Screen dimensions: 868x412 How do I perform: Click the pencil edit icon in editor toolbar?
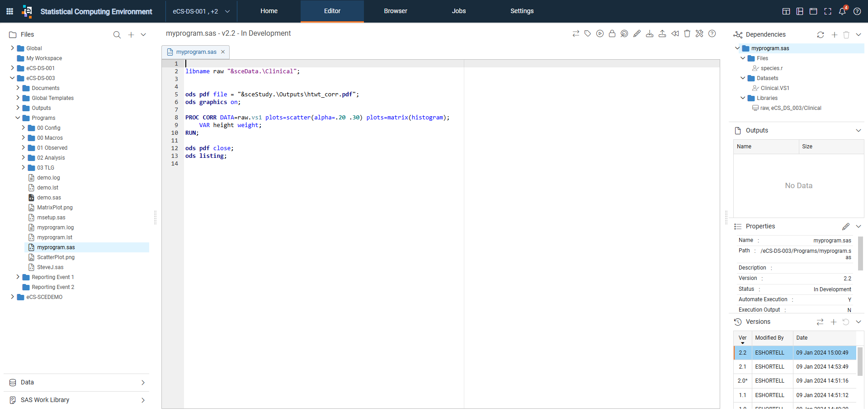[637, 33]
